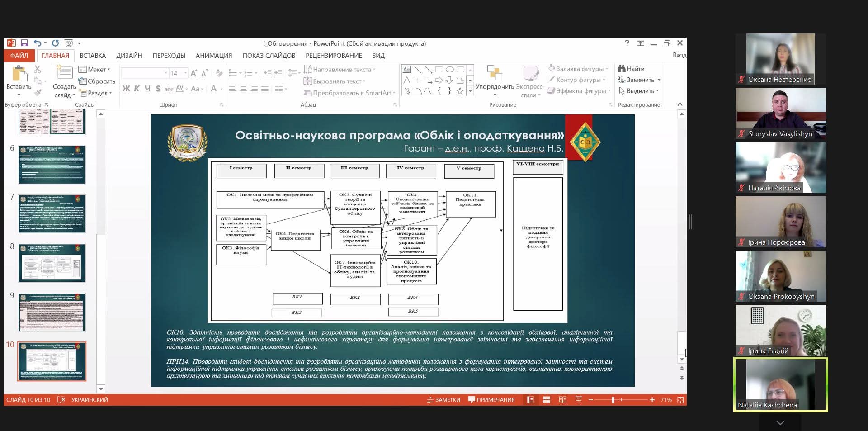Image resolution: width=868 pixels, height=431 pixels.
Task: Switch to reading view in status bar
Action: (x=562, y=400)
